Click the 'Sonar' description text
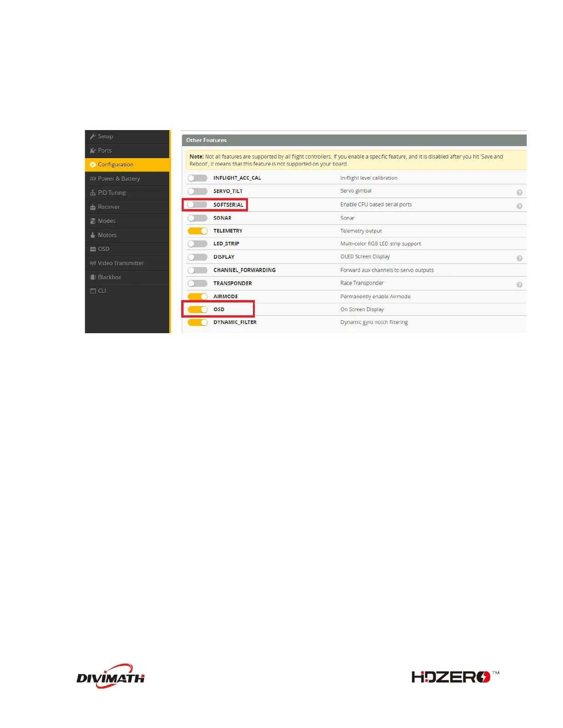The width and height of the screenshot is (563, 728). pos(347,218)
